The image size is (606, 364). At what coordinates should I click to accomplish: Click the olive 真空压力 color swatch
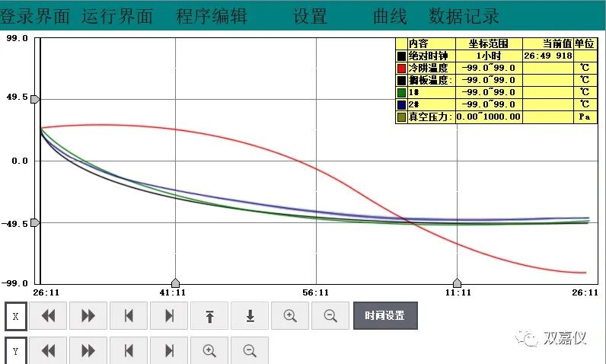click(x=401, y=117)
